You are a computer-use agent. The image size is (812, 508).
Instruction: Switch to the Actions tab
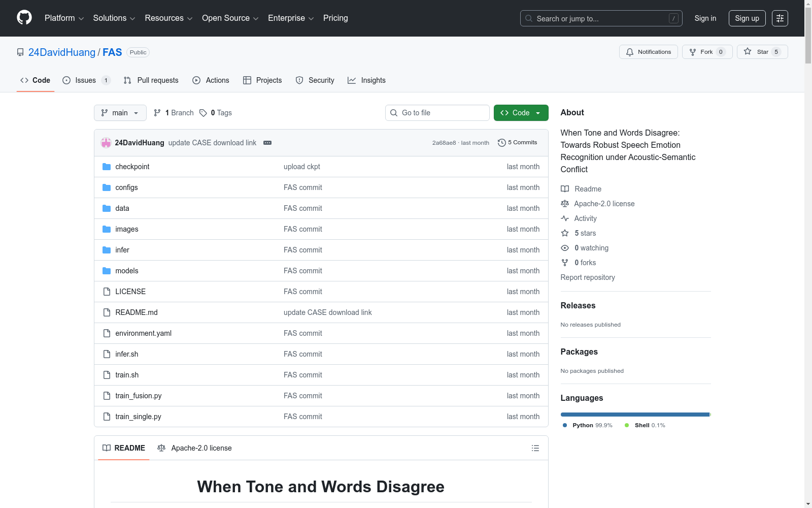[x=211, y=80]
